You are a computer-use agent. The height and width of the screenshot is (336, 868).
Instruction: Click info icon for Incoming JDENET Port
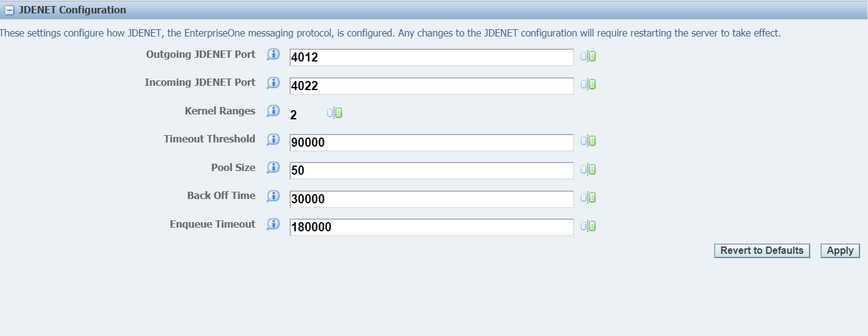[273, 83]
